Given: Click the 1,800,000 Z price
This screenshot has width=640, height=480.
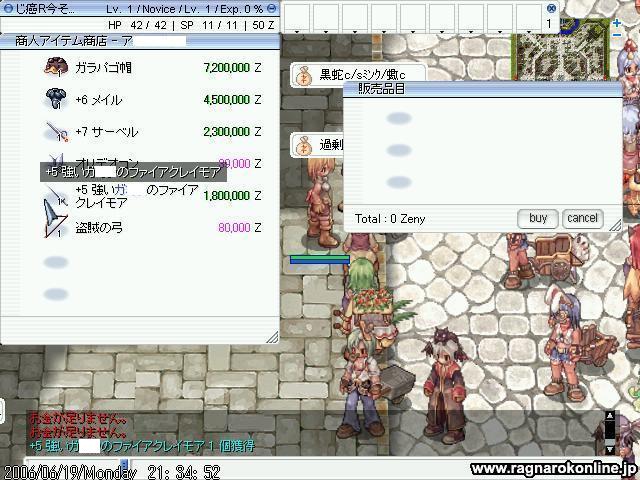Looking at the screenshot, I should (232, 196).
